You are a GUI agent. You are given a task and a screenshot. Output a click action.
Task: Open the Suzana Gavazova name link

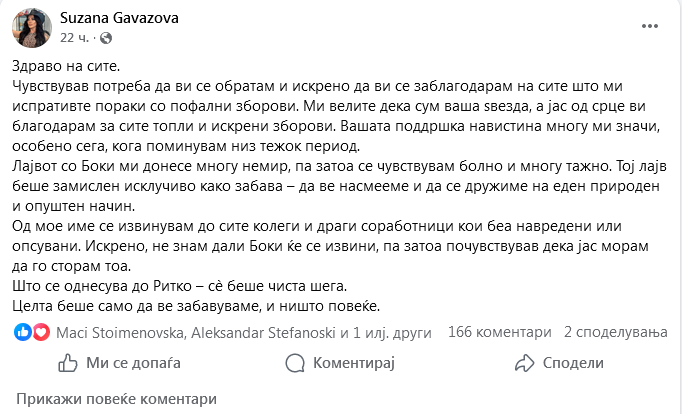(x=119, y=19)
